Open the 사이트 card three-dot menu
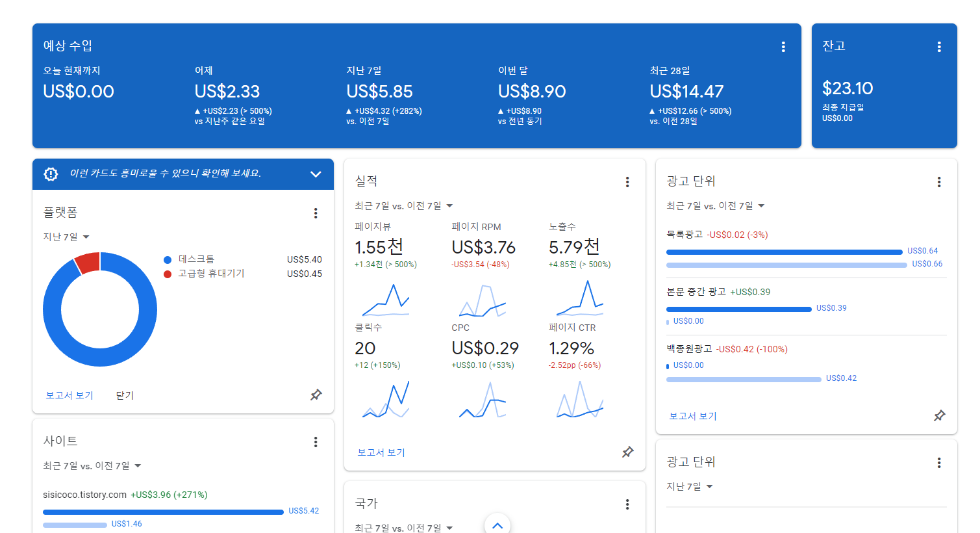This screenshot has height=533, width=980. tap(316, 442)
